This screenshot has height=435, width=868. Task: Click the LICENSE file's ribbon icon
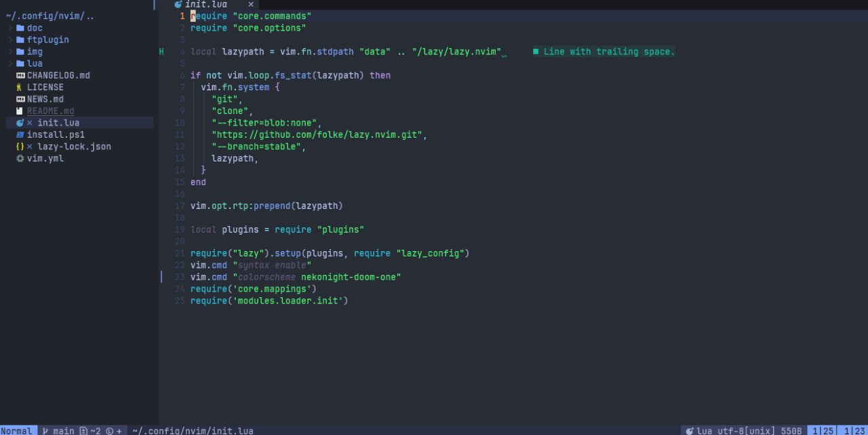click(20, 88)
